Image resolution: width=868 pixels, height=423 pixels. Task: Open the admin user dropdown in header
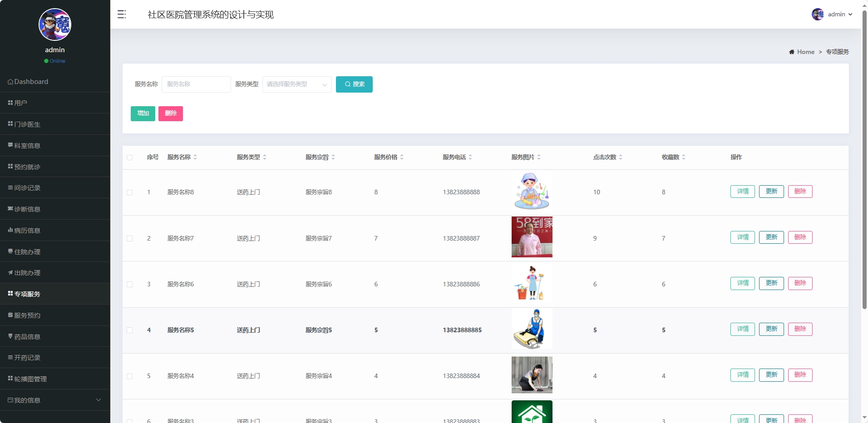point(840,15)
